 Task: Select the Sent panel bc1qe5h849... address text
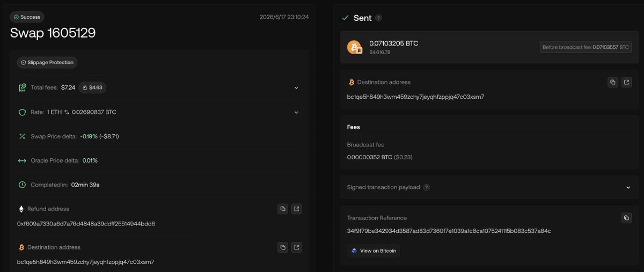pos(416,97)
